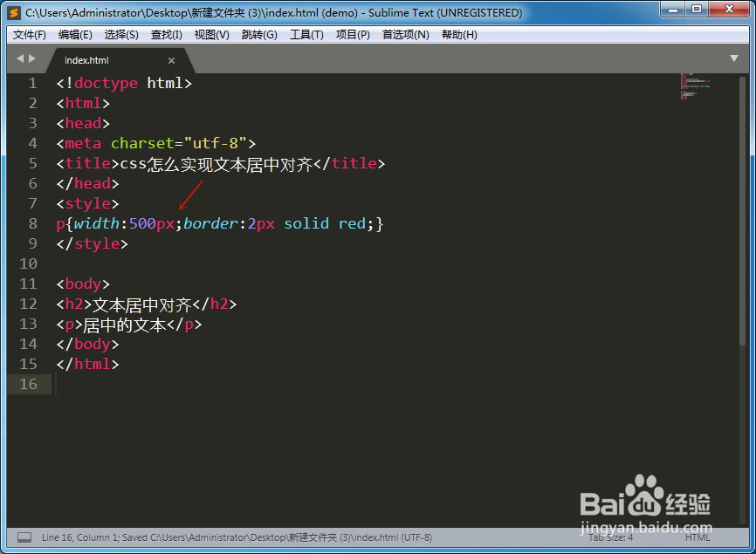Change the HTML syntax selector
The image size is (756, 554).
tap(698, 537)
